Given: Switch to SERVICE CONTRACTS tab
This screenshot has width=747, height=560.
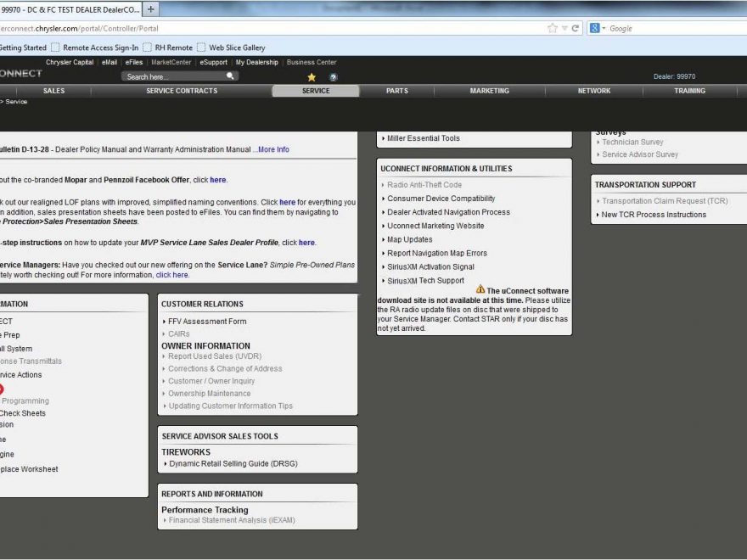Looking at the screenshot, I should click(182, 91).
